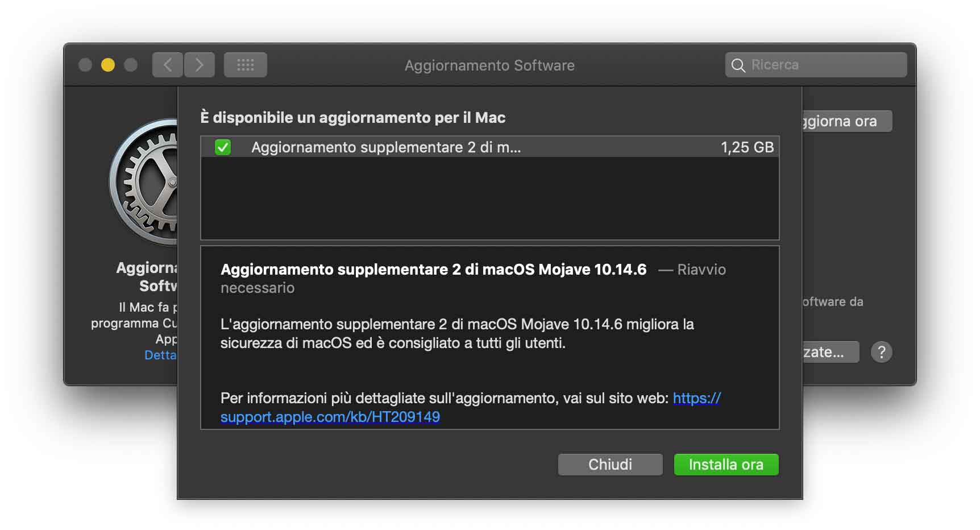Screen dimensions: 980x530
Task: Open the Avanzate options button
Action: click(x=830, y=352)
